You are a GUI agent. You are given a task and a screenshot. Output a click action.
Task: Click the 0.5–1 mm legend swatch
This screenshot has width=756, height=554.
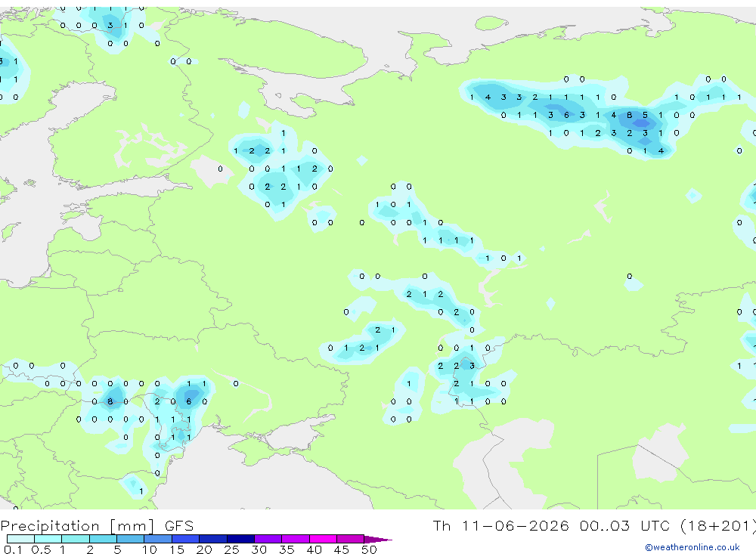(48, 539)
